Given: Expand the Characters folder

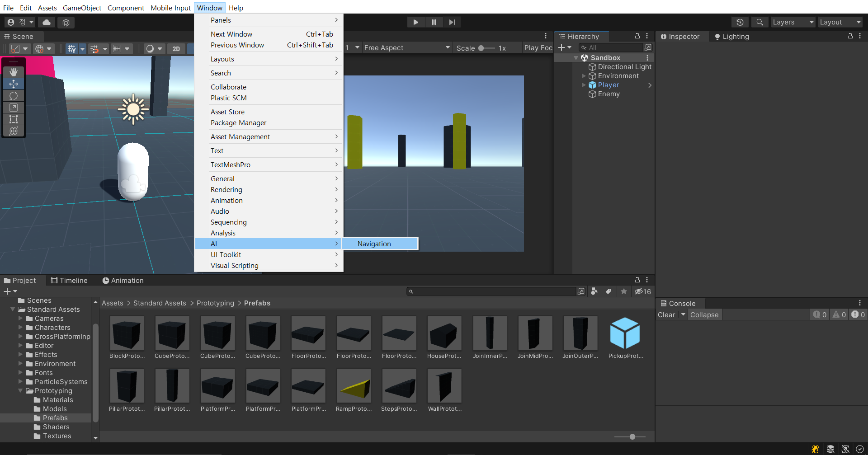Looking at the screenshot, I should [20, 327].
